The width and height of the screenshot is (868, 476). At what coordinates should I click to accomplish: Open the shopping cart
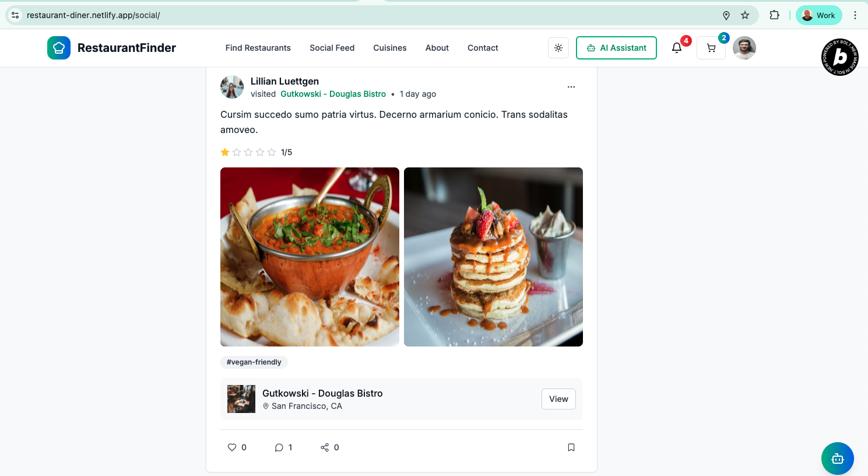click(711, 48)
